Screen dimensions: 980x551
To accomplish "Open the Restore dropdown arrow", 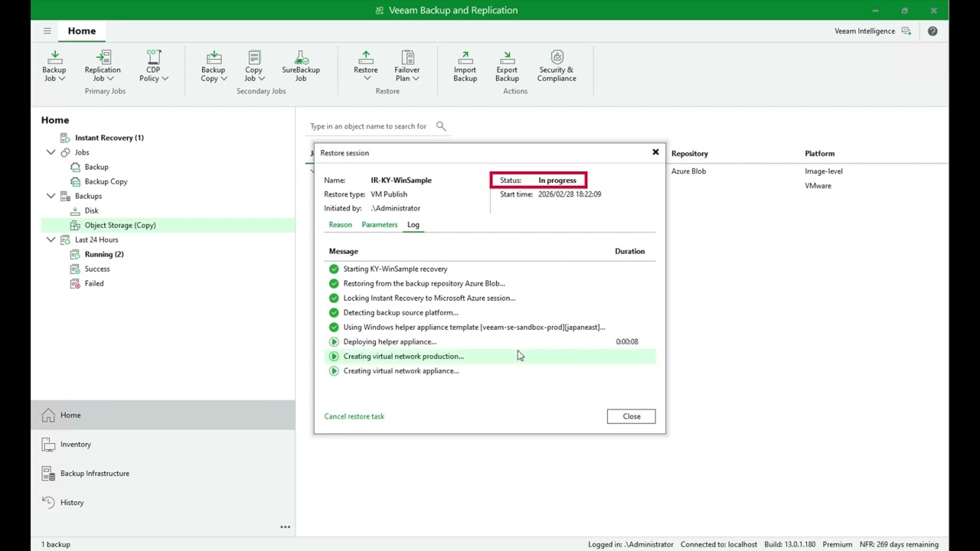I will point(367,79).
